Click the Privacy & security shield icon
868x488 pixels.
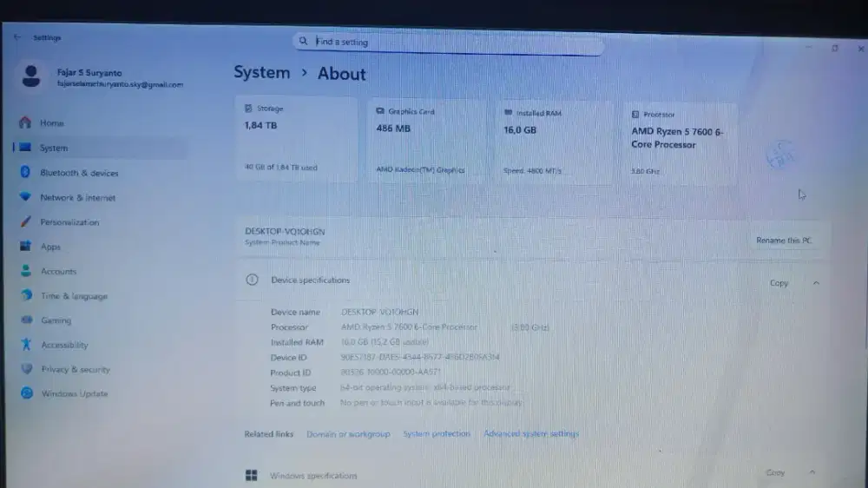pyautogui.click(x=27, y=368)
